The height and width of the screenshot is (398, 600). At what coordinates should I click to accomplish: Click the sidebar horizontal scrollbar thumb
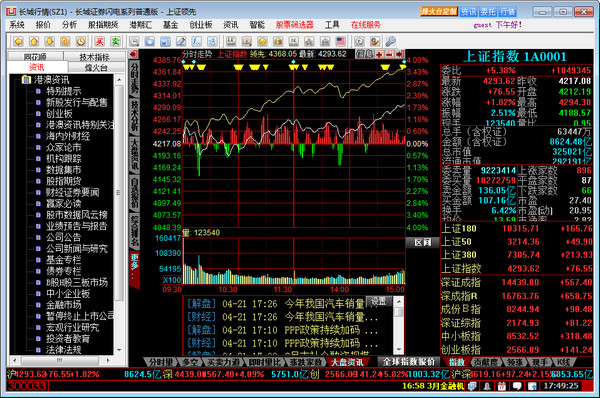tap(60, 360)
